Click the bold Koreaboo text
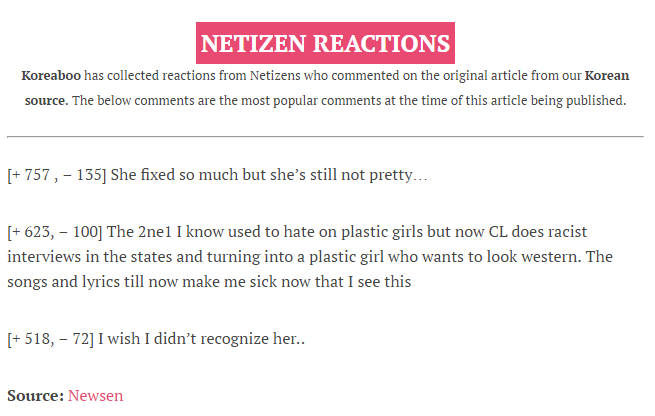The height and width of the screenshot is (416, 655). 51,76
